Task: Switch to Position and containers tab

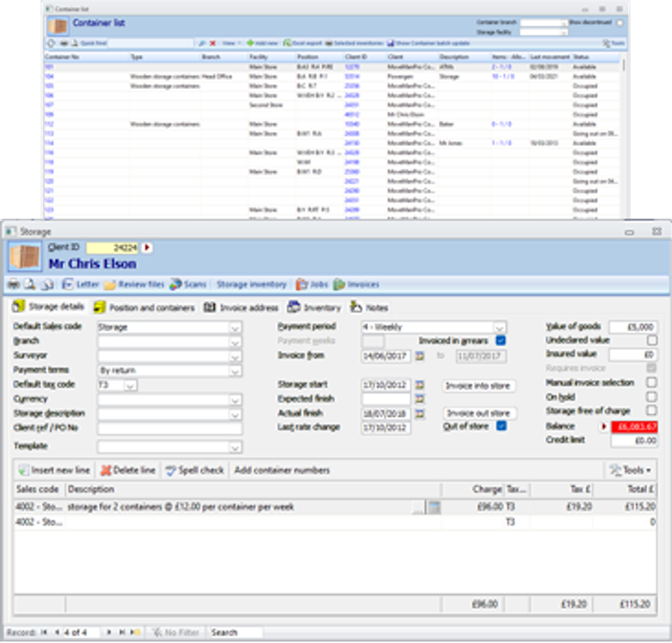Action: (144, 307)
